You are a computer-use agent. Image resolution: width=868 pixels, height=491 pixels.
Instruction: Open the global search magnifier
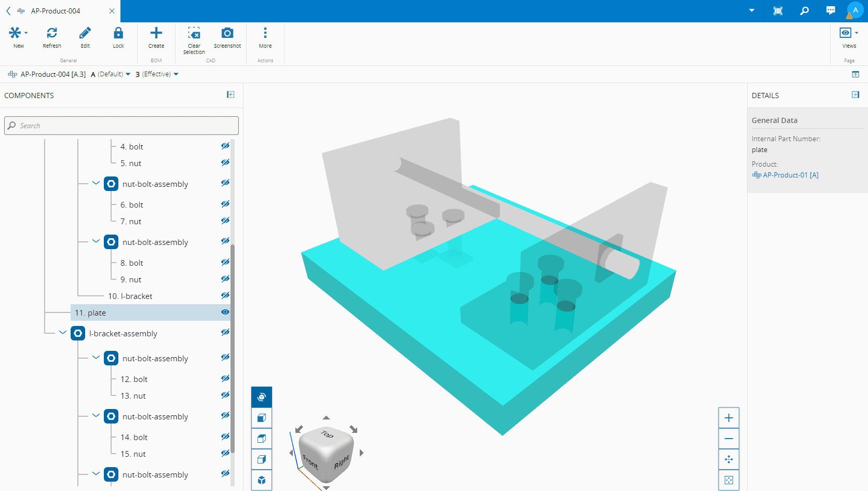(x=804, y=11)
